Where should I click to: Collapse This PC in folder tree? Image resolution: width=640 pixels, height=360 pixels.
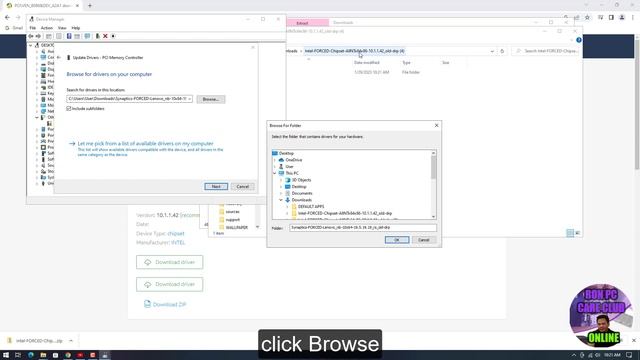275,173
